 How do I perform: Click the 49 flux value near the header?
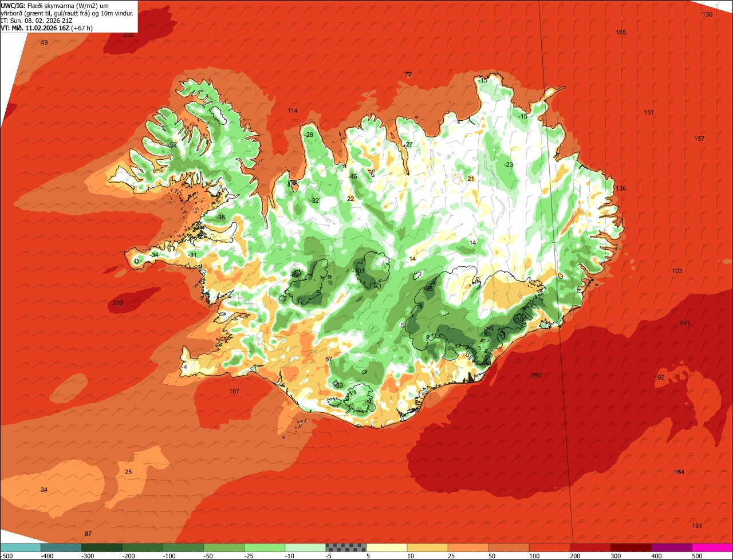point(44,42)
